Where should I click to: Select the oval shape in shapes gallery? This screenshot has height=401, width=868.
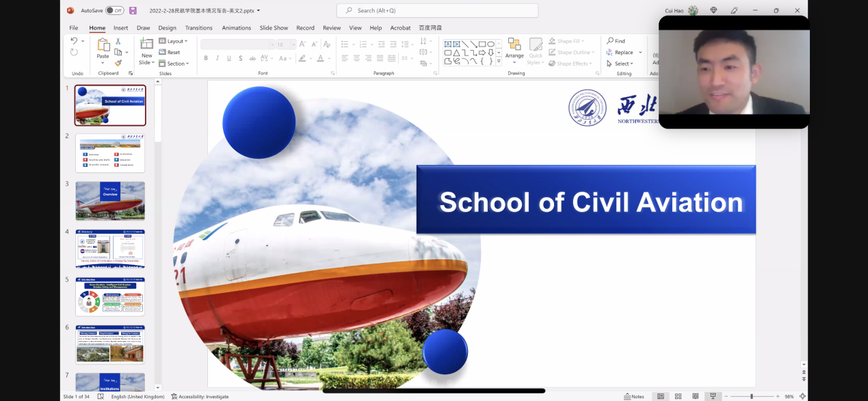click(490, 44)
